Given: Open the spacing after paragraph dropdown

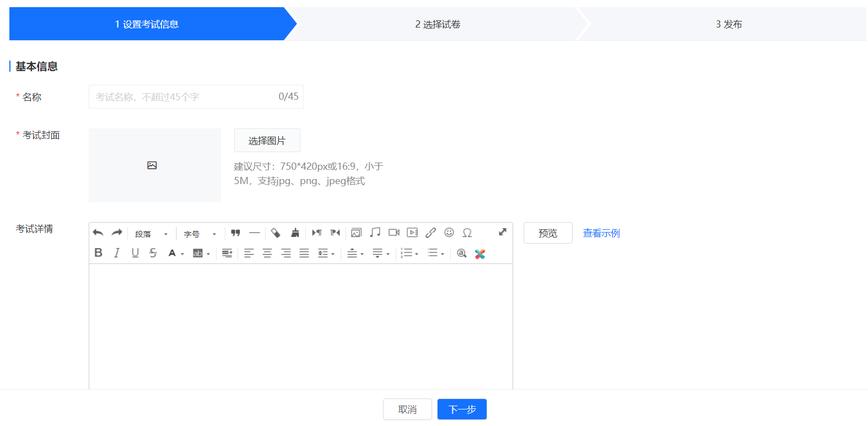Looking at the screenshot, I should click(x=381, y=253).
